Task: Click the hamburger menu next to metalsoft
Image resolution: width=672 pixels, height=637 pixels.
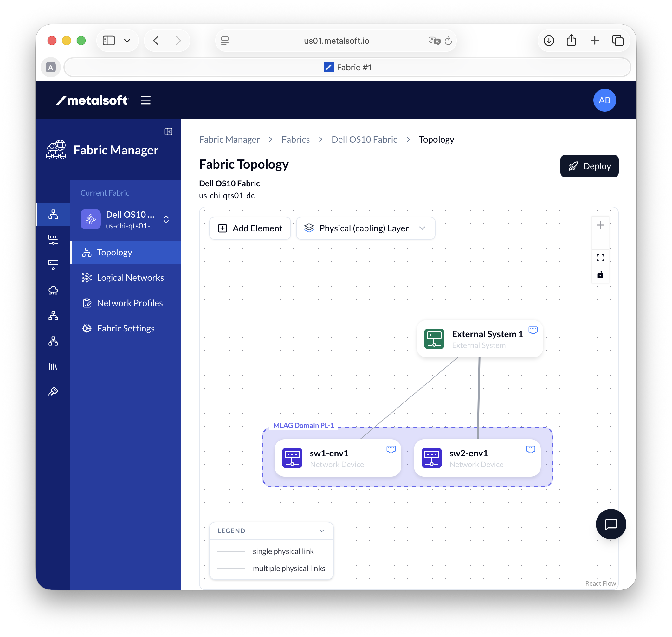Action: (x=146, y=100)
